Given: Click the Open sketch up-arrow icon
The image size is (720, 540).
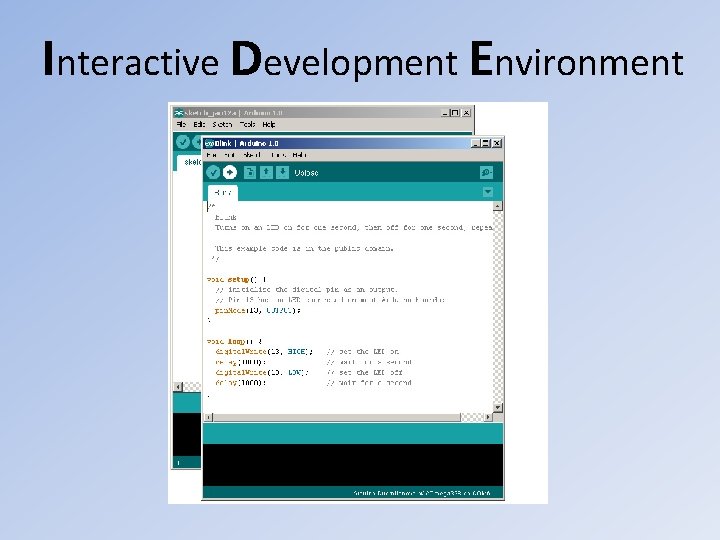Looking at the screenshot, I should (x=266, y=172).
